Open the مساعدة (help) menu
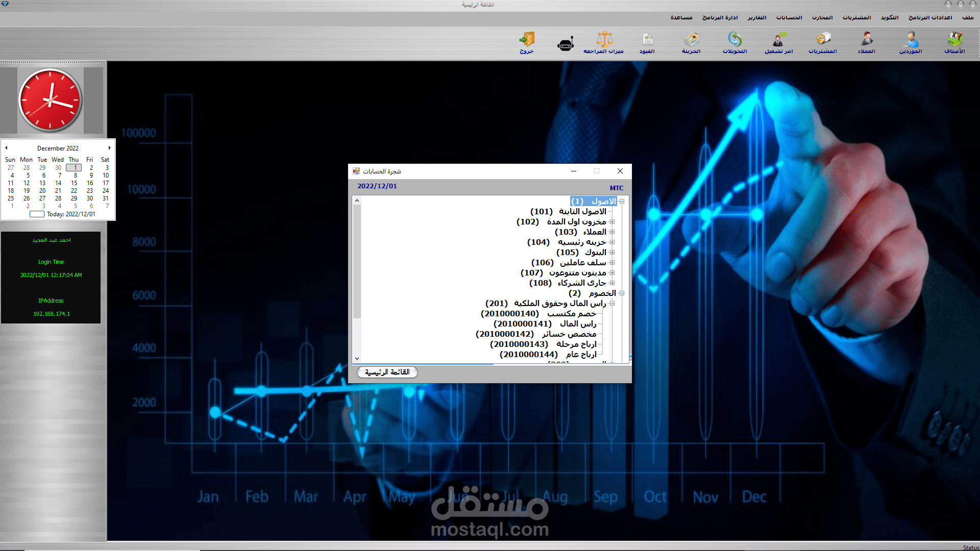This screenshot has height=551, width=980. click(681, 17)
